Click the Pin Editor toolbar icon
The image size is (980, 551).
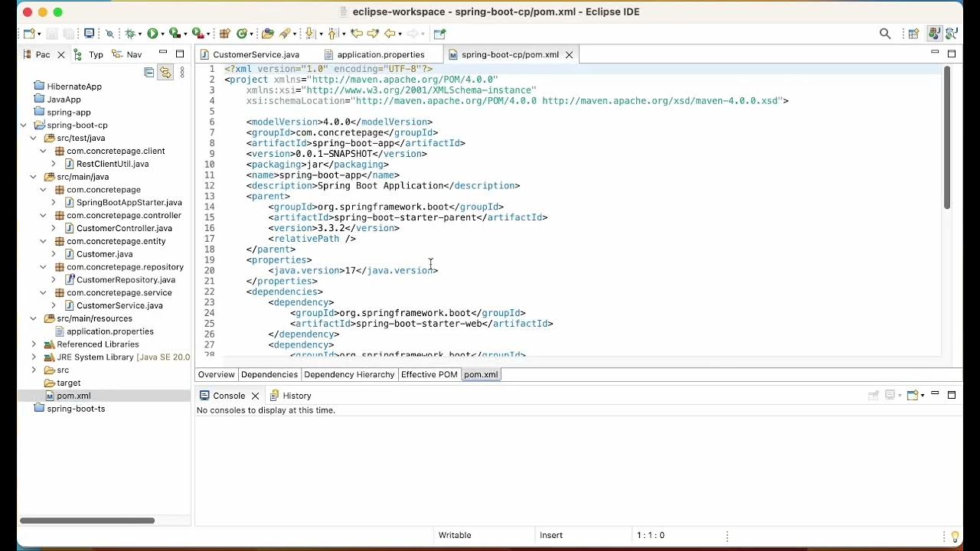pos(439,34)
